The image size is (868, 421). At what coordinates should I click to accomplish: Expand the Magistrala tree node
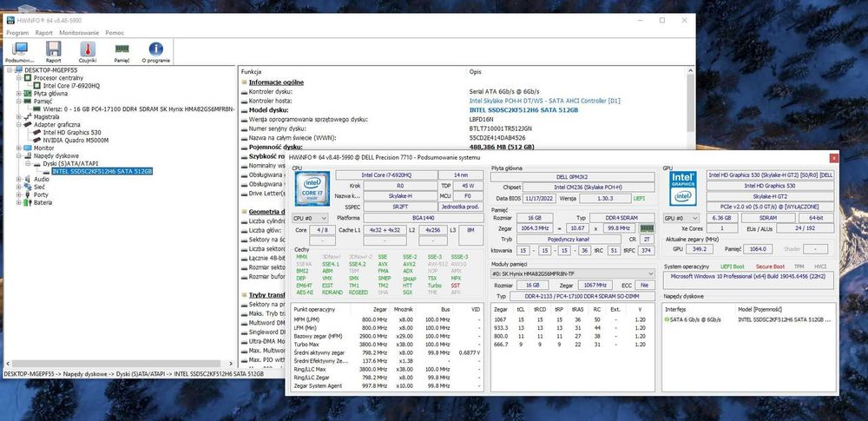click(19, 117)
